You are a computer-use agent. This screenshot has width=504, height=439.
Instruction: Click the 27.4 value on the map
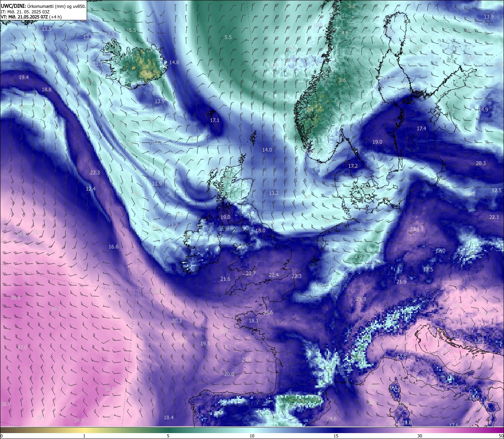point(246,360)
